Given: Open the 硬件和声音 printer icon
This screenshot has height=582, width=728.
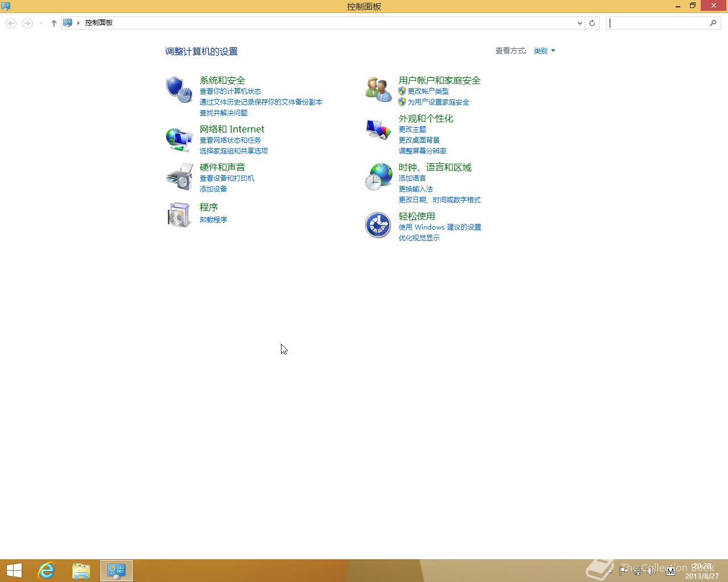Looking at the screenshot, I should tap(179, 177).
